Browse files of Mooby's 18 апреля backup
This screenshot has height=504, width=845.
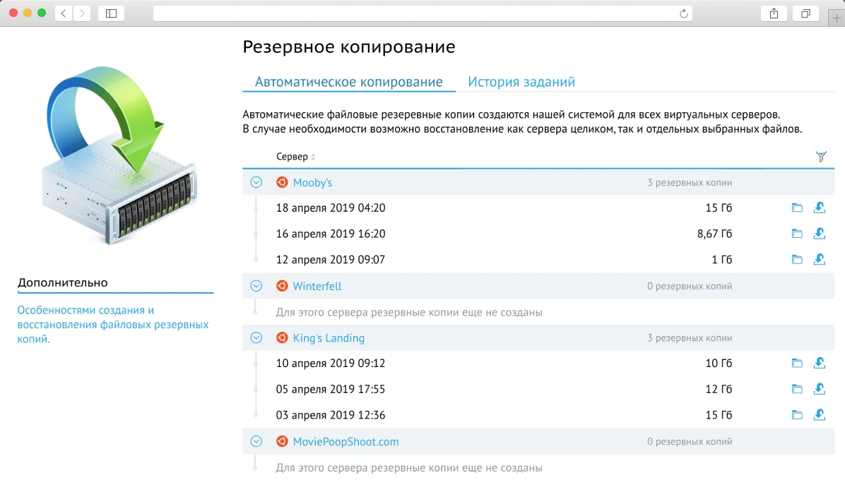(797, 208)
